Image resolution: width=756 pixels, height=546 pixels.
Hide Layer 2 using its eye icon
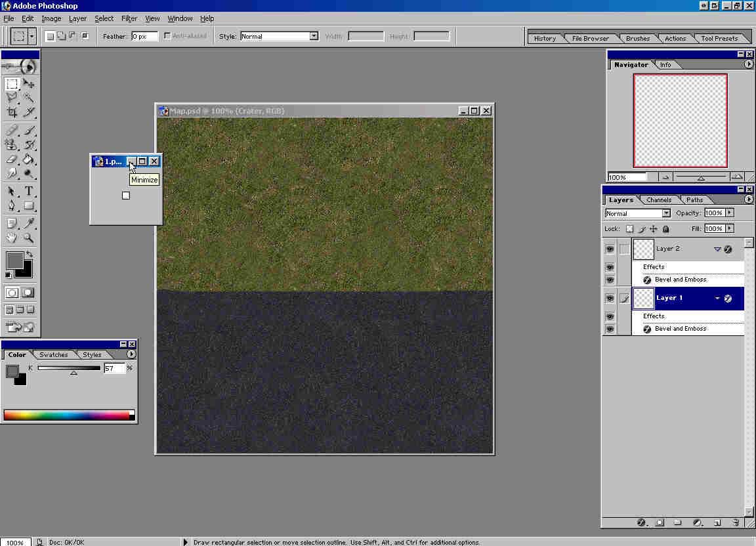point(610,249)
